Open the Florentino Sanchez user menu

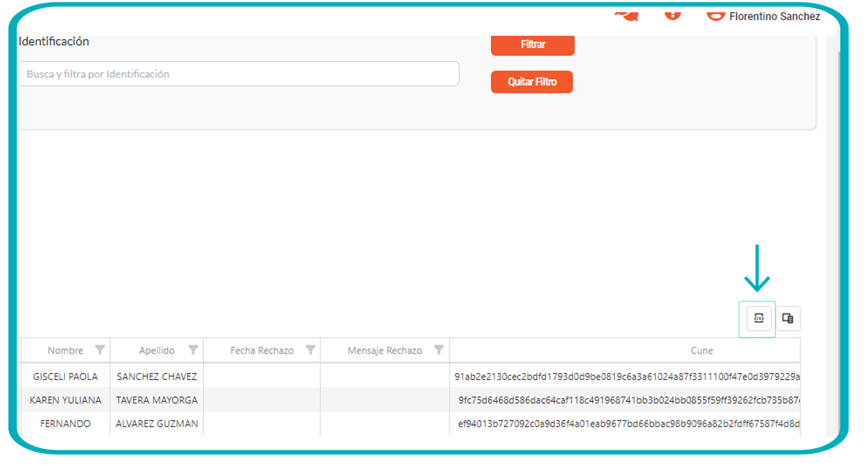pyautogui.click(x=775, y=17)
